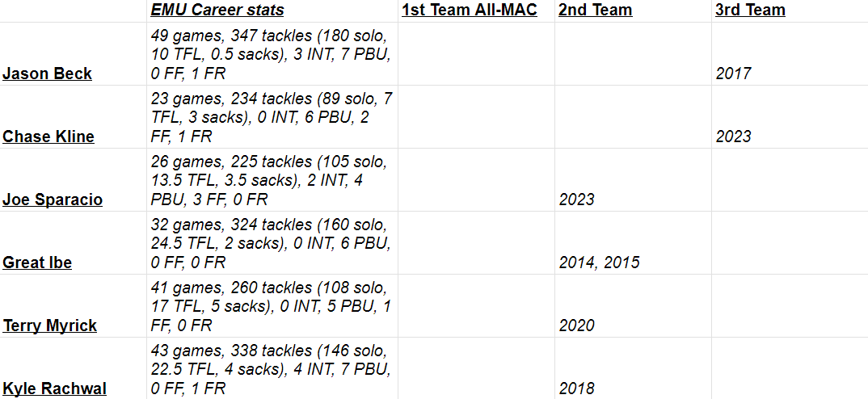Open Joe Sparacio's linked name
Image resolution: width=868 pixels, height=399 pixels.
pyautogui.click(x=53, y=199)
